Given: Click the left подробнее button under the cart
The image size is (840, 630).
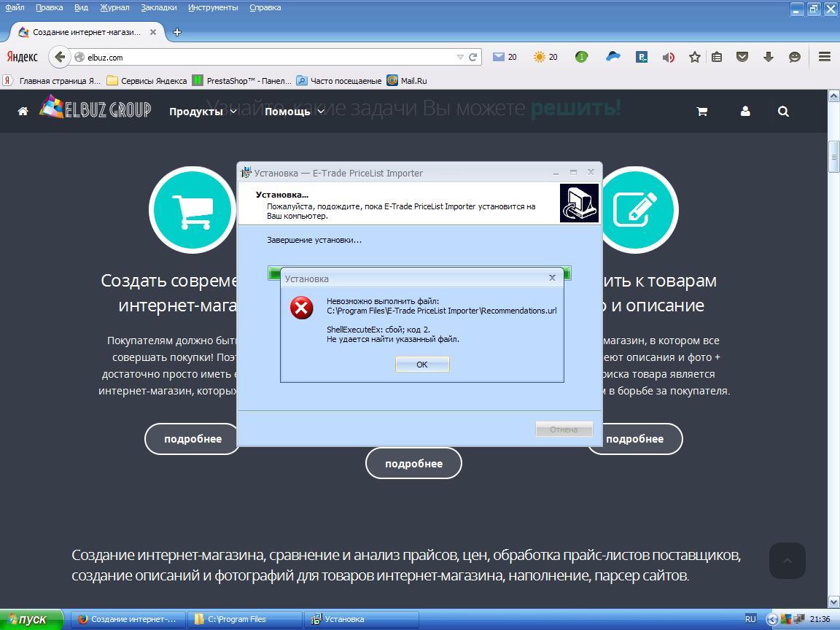Looking at the screenshot, I should pyautogui.click(x=192, y=439).
